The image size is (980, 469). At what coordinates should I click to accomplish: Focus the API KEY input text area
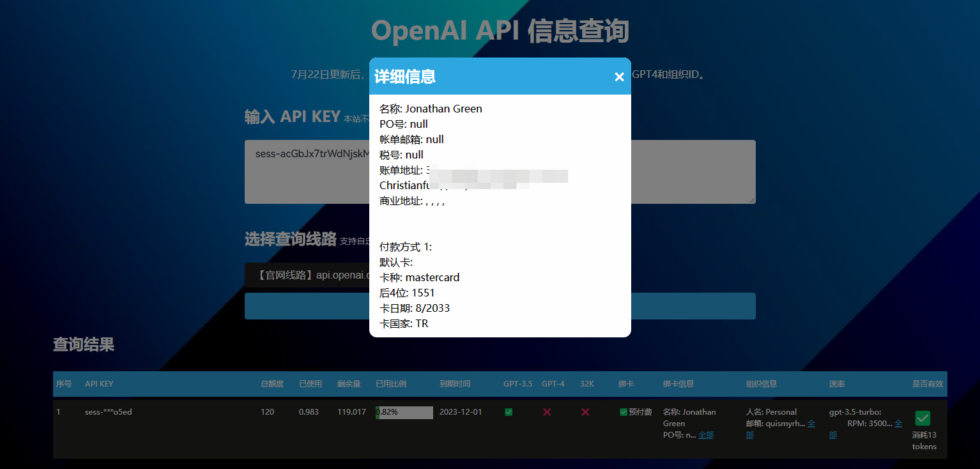(500, 172)
